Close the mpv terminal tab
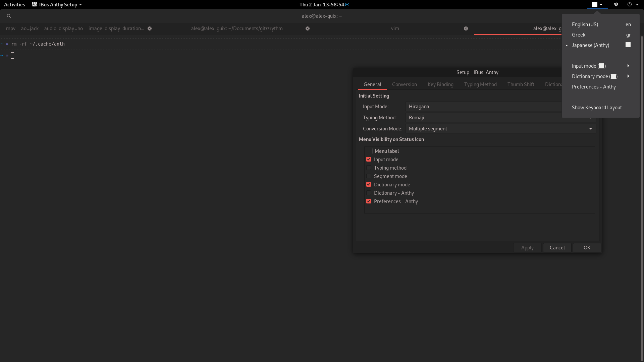Viewport: 644px width, 362px height. point(150,28)
